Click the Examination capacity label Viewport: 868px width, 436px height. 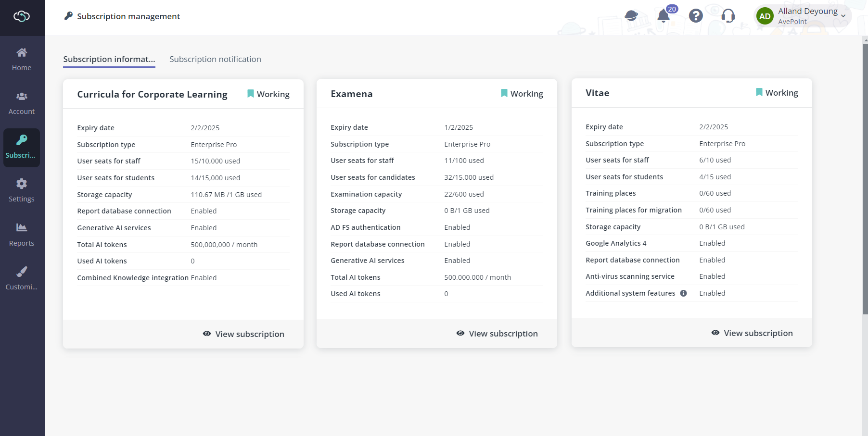tap(366, 194)
